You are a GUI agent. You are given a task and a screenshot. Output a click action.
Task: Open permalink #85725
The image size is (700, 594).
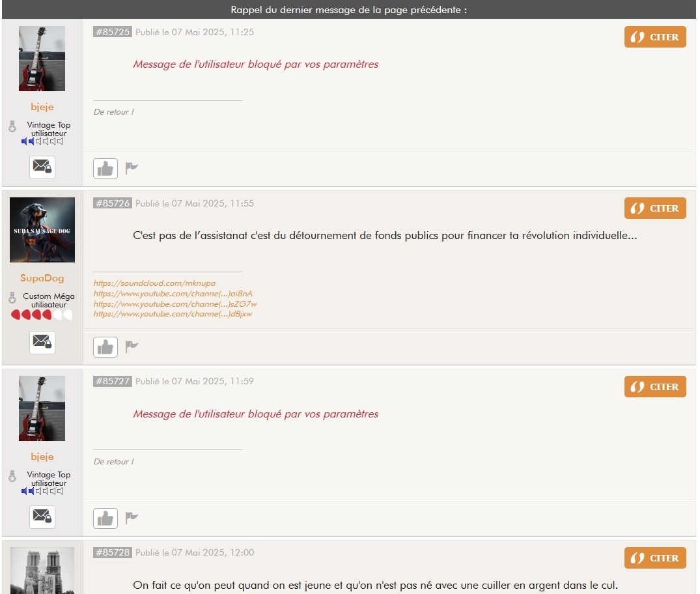pyautogui.click(x=113, y=32)
